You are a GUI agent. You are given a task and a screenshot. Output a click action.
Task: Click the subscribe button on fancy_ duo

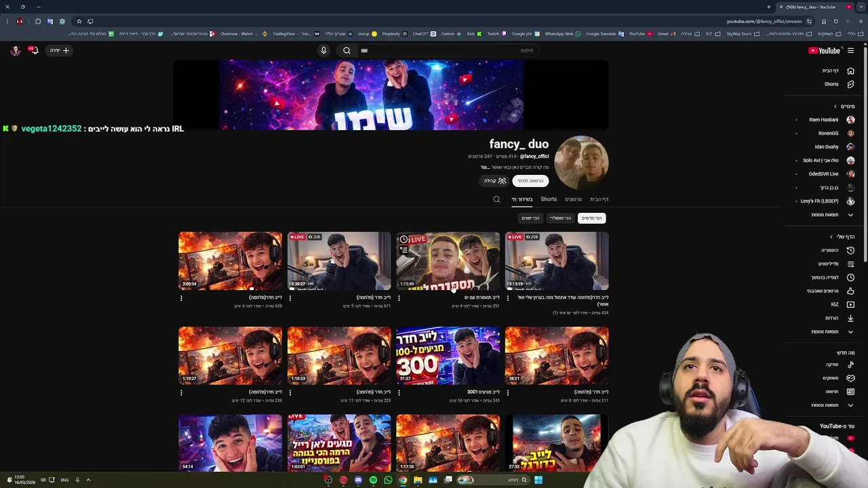tap(530, 181)
